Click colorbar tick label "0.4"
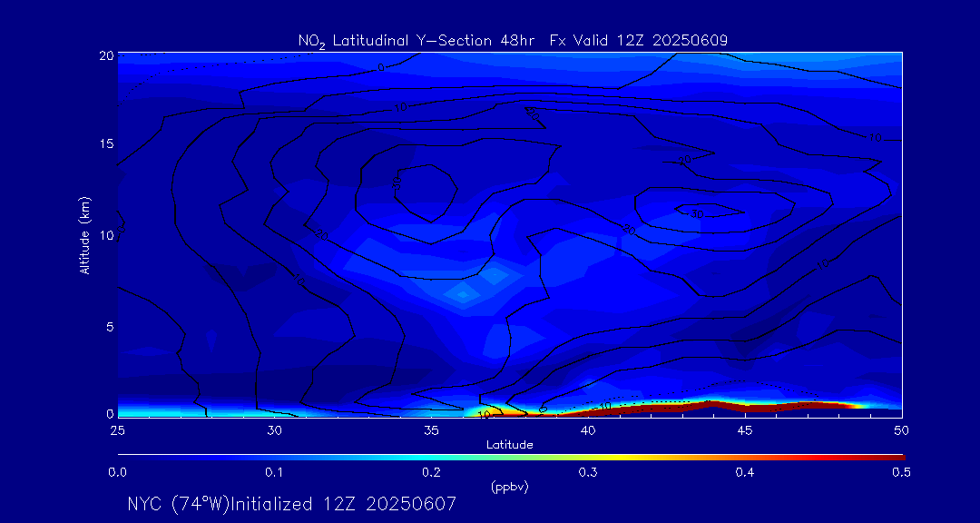Screen dimensions: 980x523 pos(745,474)
